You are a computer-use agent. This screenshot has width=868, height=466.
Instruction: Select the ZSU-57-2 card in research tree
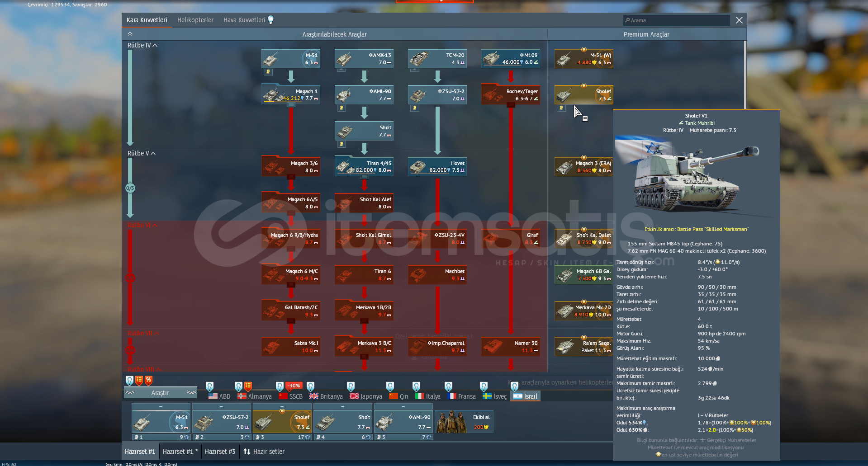click(x=437, y=95)
